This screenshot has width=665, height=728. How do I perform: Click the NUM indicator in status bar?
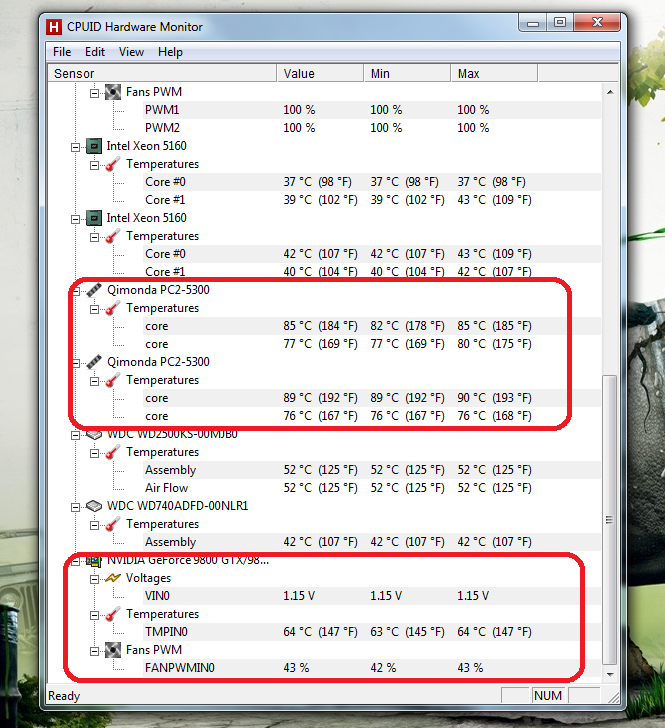[548, 696]
